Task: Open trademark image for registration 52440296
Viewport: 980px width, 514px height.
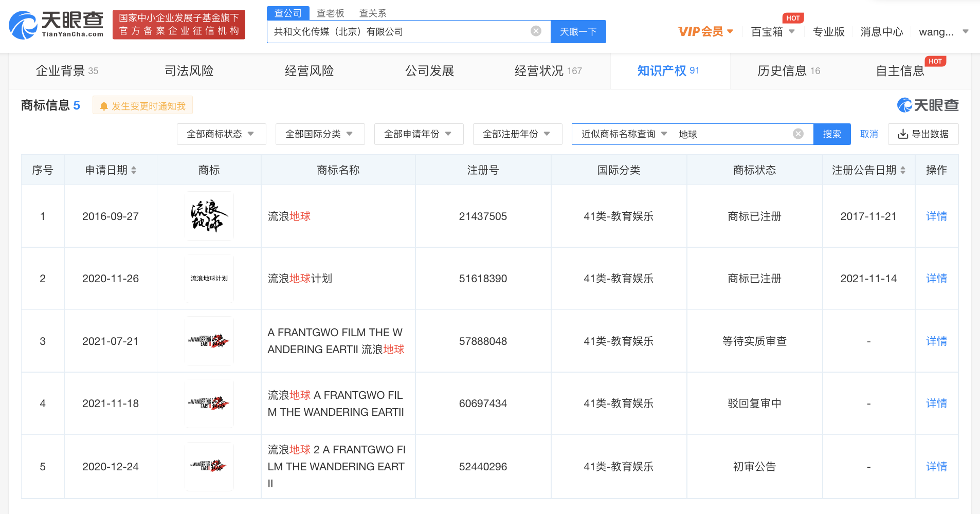Action: click(209, 466)
